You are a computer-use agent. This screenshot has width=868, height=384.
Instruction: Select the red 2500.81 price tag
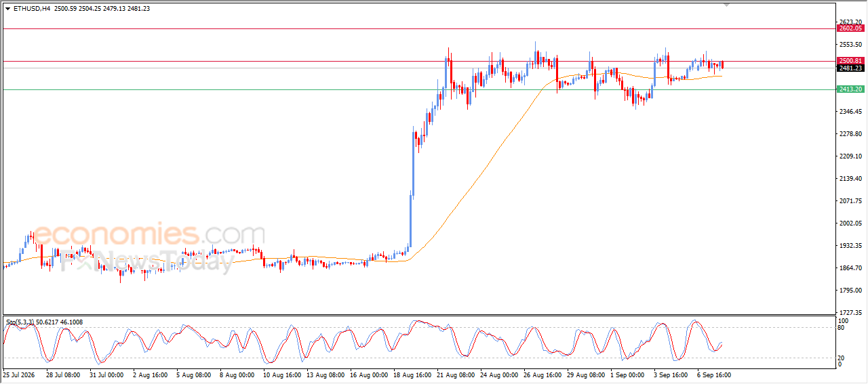[850, 60]
